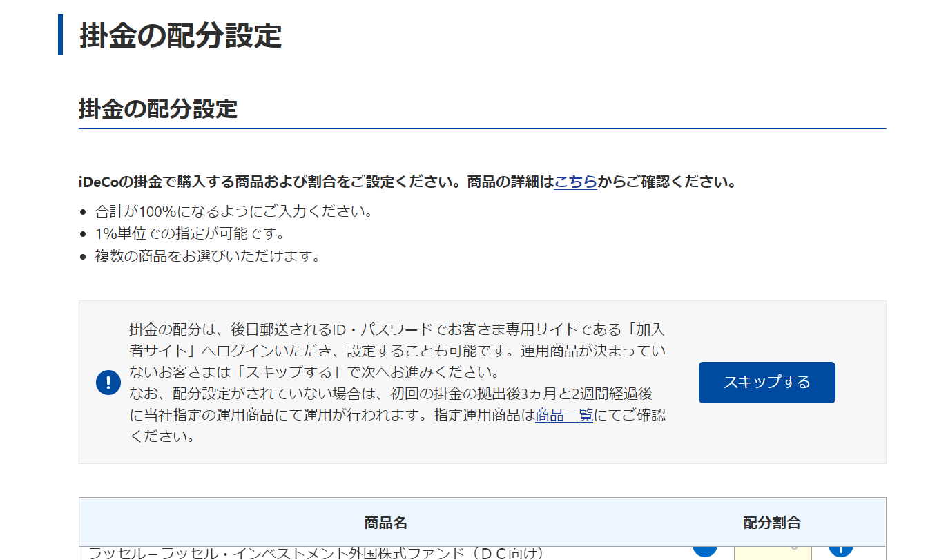Click the exclamation info icon in the notice
937x560 pixels.
click(108, 382)
